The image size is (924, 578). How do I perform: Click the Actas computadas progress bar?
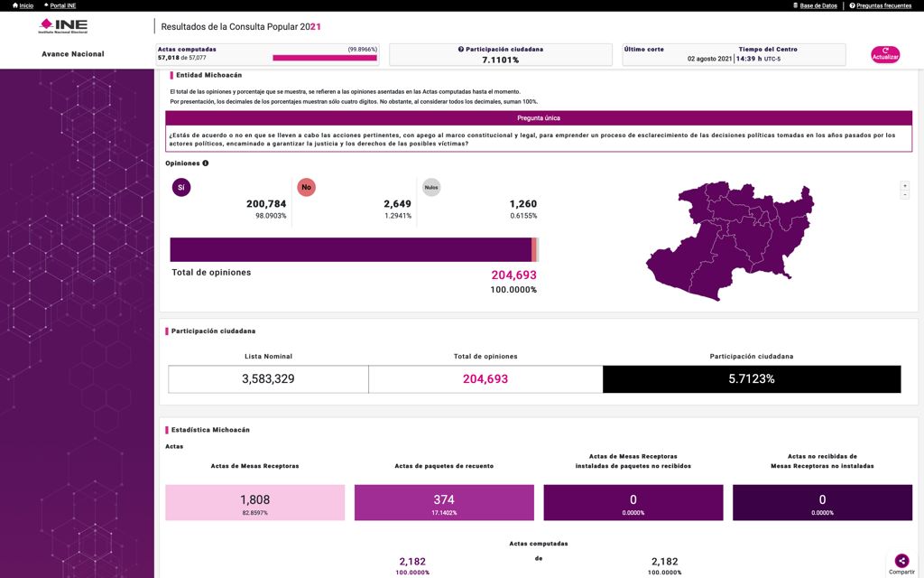point(324,58)
